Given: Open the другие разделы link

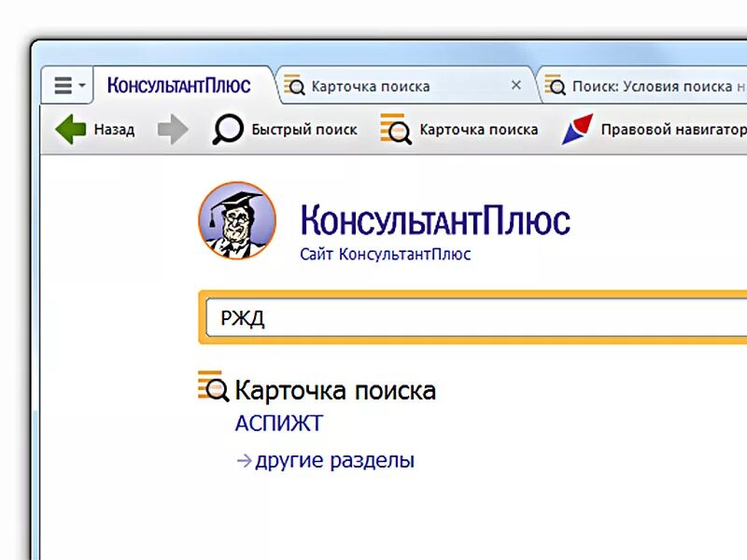Looking at the screenshot, I should 334,460.
